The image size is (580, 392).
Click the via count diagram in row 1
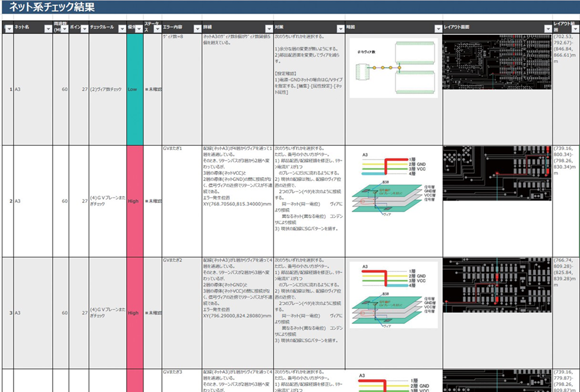tap(393, 68)
